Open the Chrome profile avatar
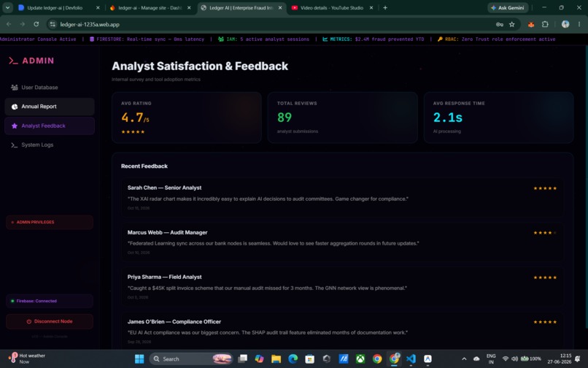Viewport: 588px width, 368px height. coord(565,24)
